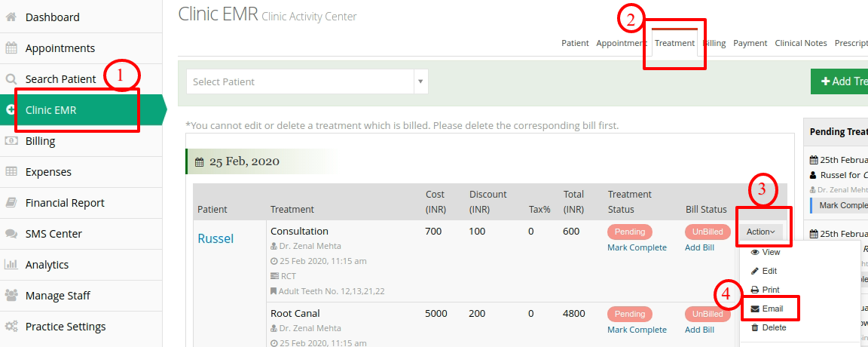Expand the Select Patient dropdown arrow
Screen dimensions: 868x347
point(420,81)
